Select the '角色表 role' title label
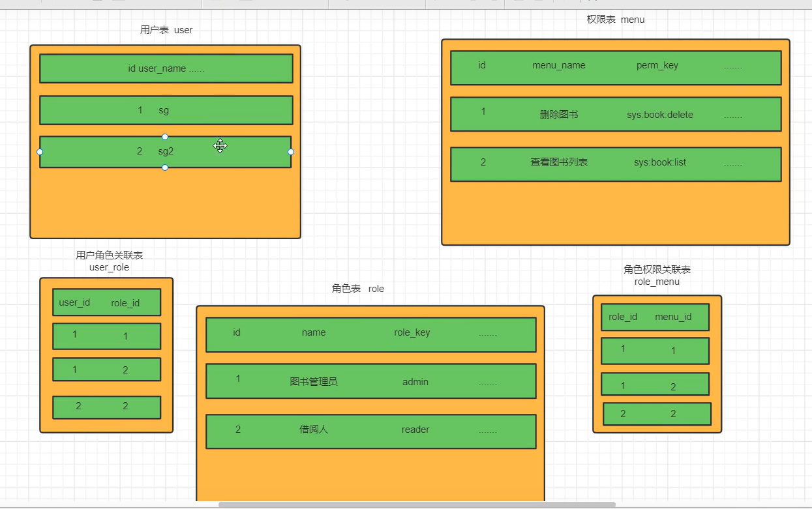The width and height of the screenshot is (812, 509). tap(357, 289)
